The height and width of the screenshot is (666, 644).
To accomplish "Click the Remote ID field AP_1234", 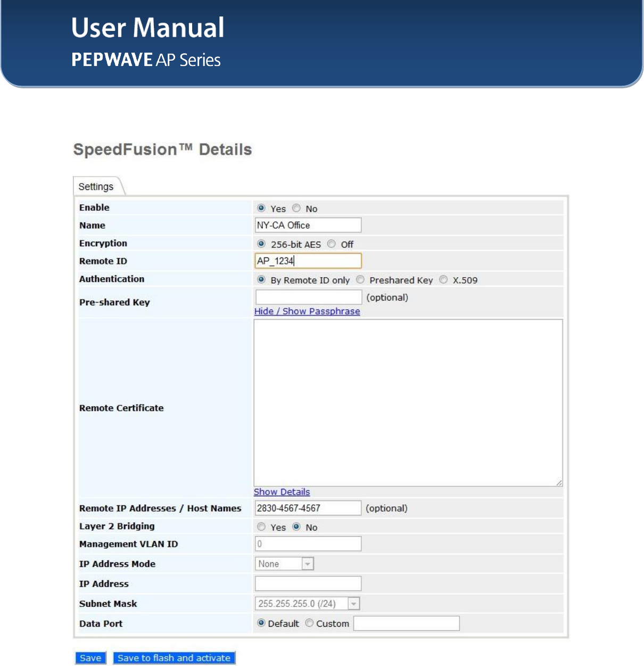I will tap(308, 261).
